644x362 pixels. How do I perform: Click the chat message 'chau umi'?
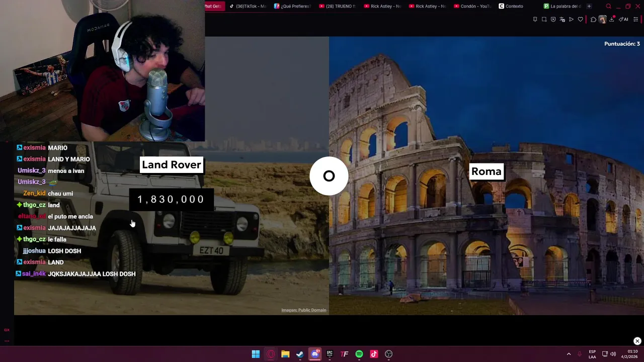(x=60, y=194)
